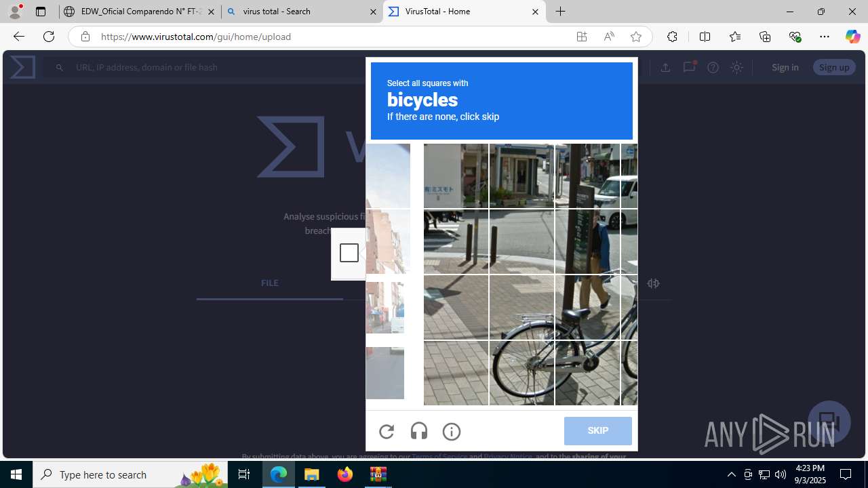This screenshot has height=488, width=868.
Task: Open the network icon in the system tray
Action: [x=764, y=474]
